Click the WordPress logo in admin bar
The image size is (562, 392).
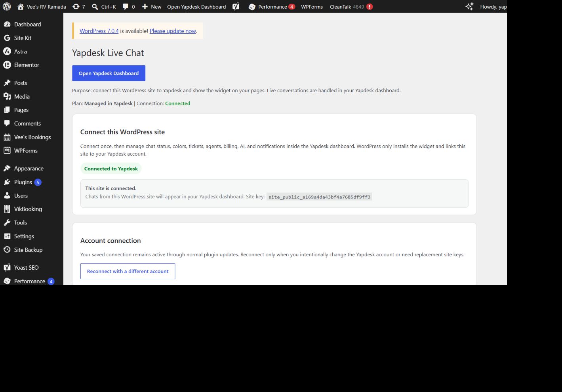7,6
